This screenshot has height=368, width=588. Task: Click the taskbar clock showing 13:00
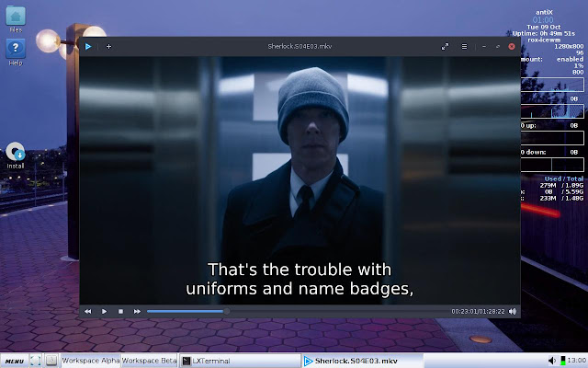(x=577, y=361)
